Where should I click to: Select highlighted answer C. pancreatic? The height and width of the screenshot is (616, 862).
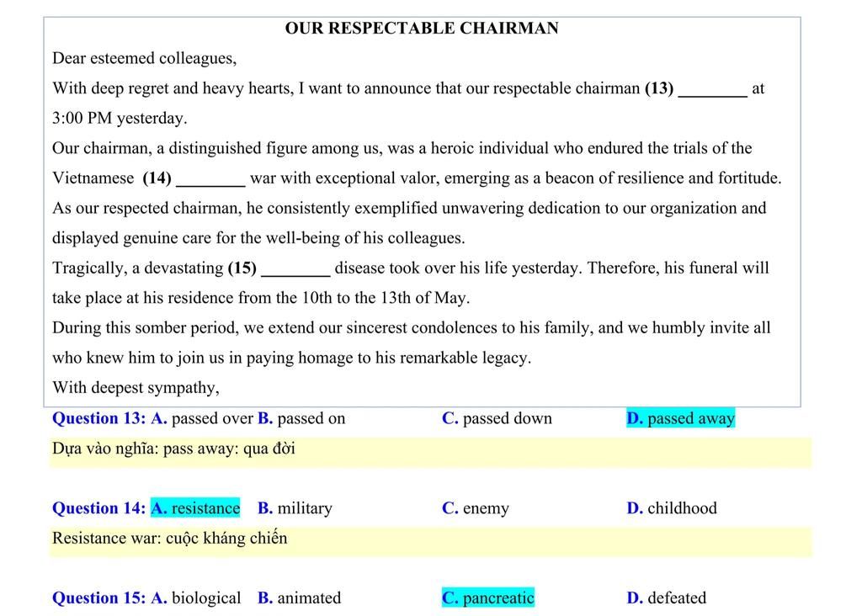pyautogui.click(x=488, y=598)
